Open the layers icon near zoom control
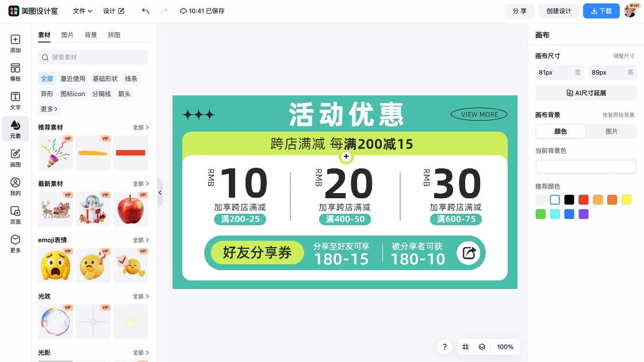Image resolution: width=644 pixels, height=362 pixels. tap(482, 347)
